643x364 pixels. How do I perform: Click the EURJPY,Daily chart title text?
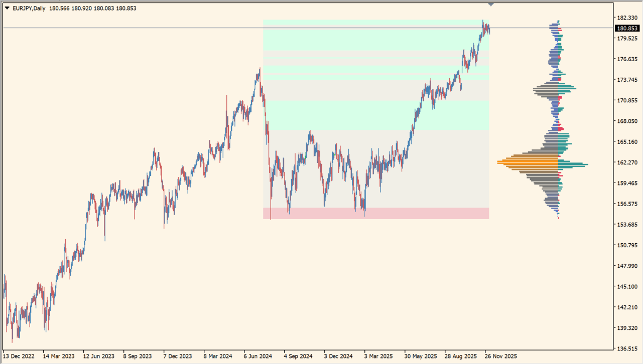pos(29,8)
